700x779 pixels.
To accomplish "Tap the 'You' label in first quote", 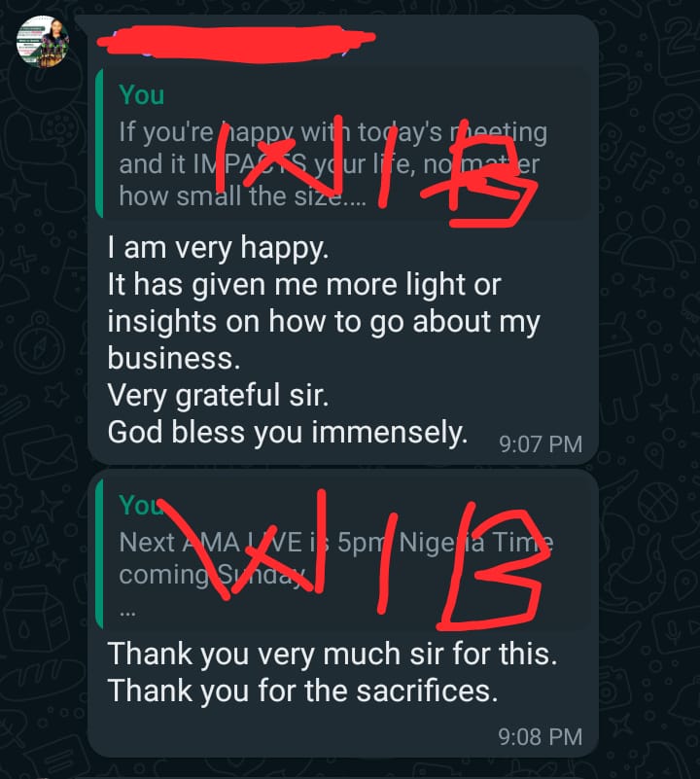I will (142, 94).
